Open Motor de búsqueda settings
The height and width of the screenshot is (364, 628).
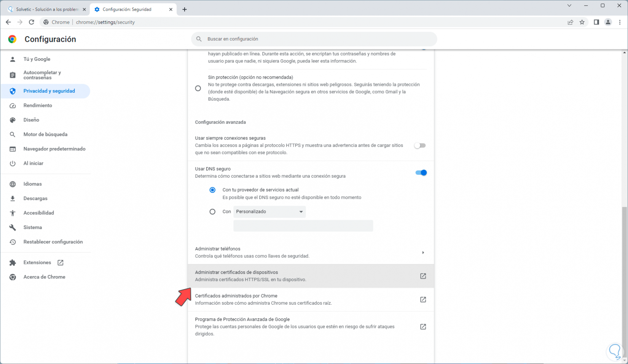[x=45, y=135]
